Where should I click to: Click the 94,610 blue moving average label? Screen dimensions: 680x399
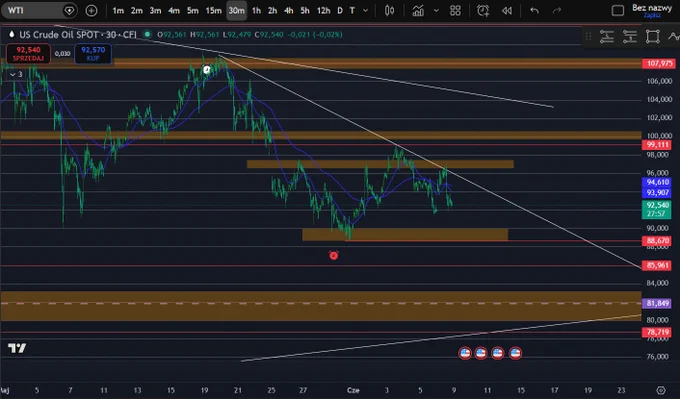657,182
